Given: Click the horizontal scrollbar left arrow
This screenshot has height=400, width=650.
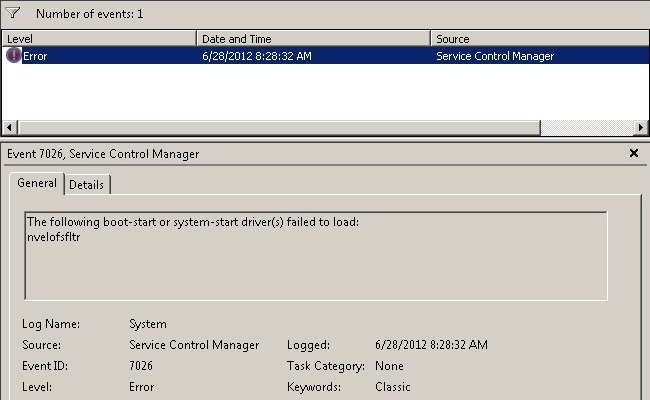Looking at the screenshot, I should (10, 128).
